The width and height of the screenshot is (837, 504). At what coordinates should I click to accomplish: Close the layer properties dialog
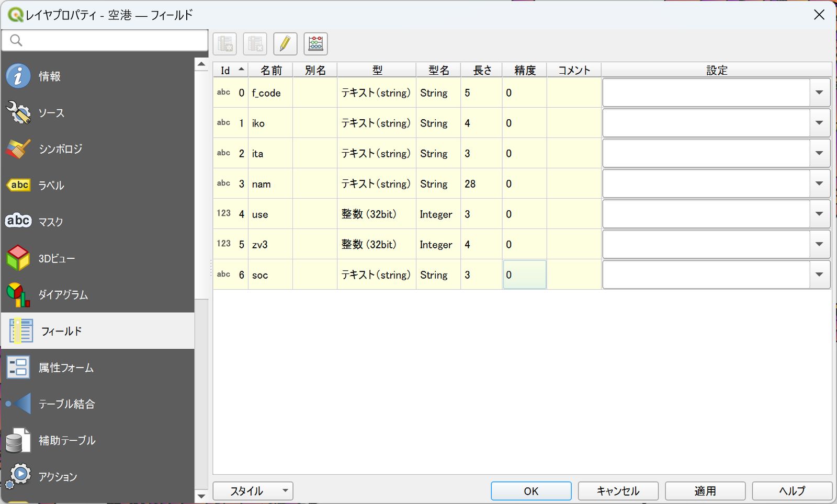pos(819,15)
